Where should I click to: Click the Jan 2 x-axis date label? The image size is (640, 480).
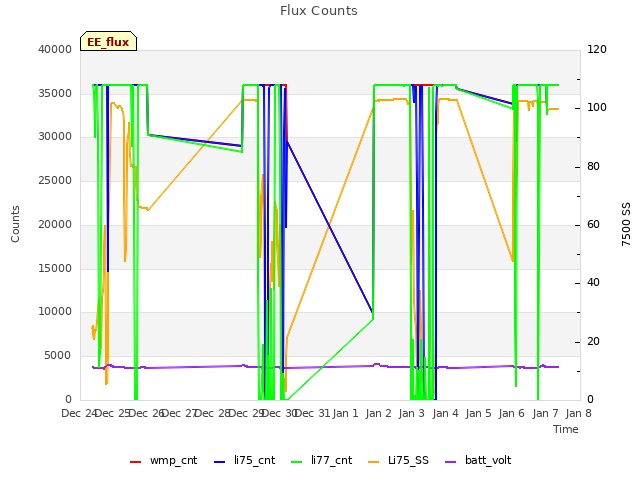pos(378,413)
